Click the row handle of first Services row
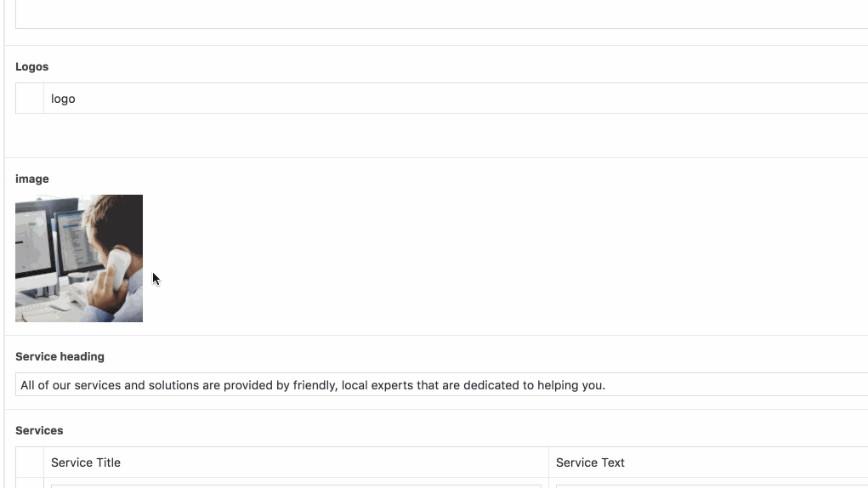This screenshot has height=488, width=868. tap(30, 483)
